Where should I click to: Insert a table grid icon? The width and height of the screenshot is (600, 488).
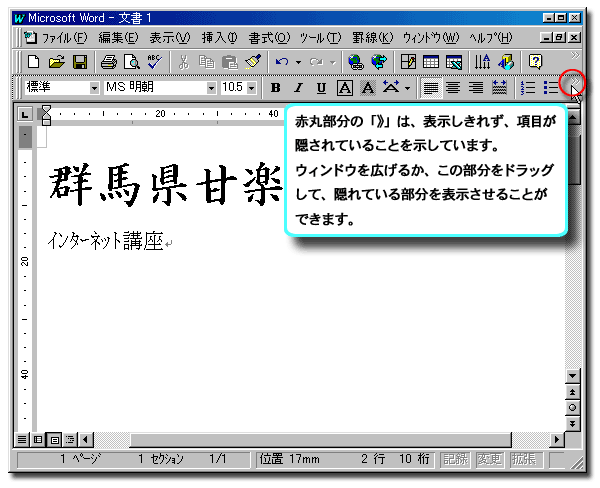pos(431,62)
